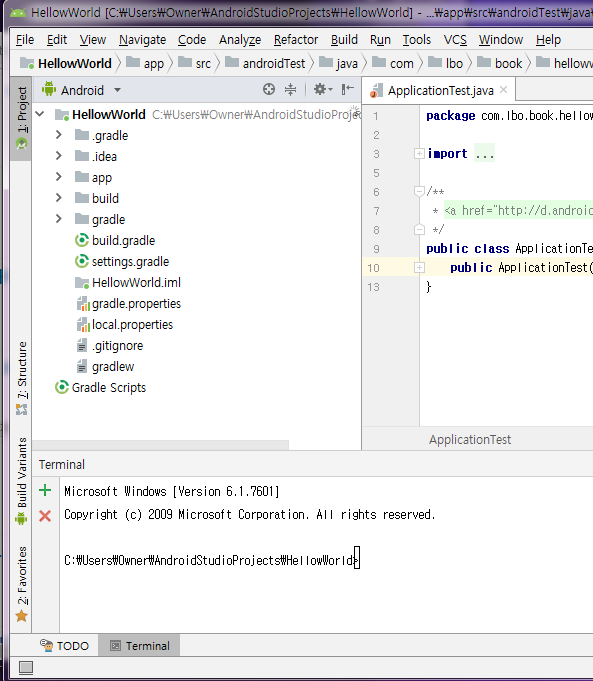Click the HellowWorld project root folder icon
Image resolution: width=593 pixels, height=681 pixels.
pos(62,115)
